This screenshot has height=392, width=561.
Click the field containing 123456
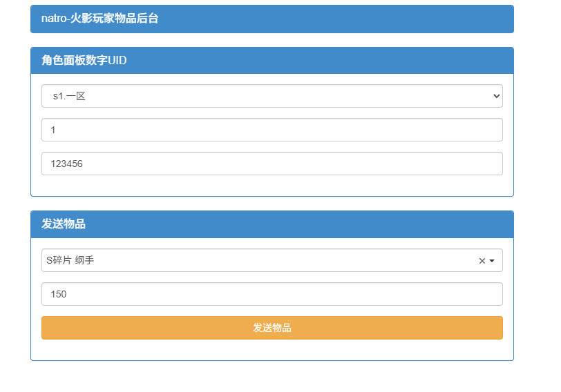pyautogui.click(x=272, y=164)
